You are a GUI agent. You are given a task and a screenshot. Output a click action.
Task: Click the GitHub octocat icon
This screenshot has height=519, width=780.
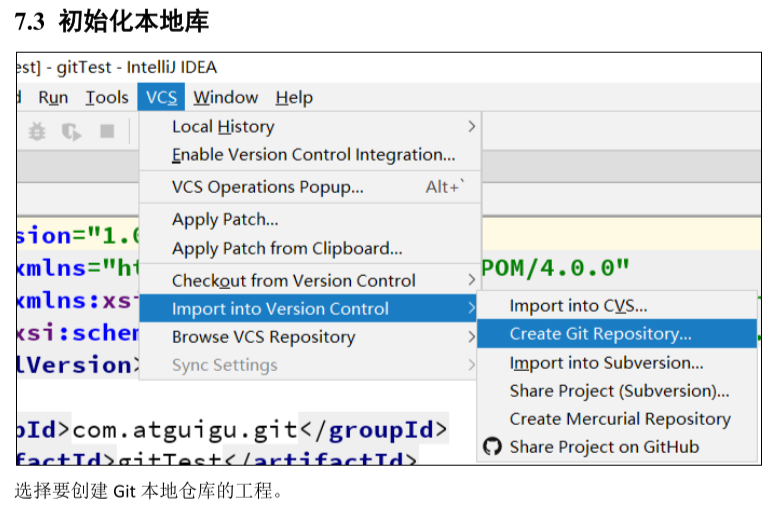coord(492,446)
